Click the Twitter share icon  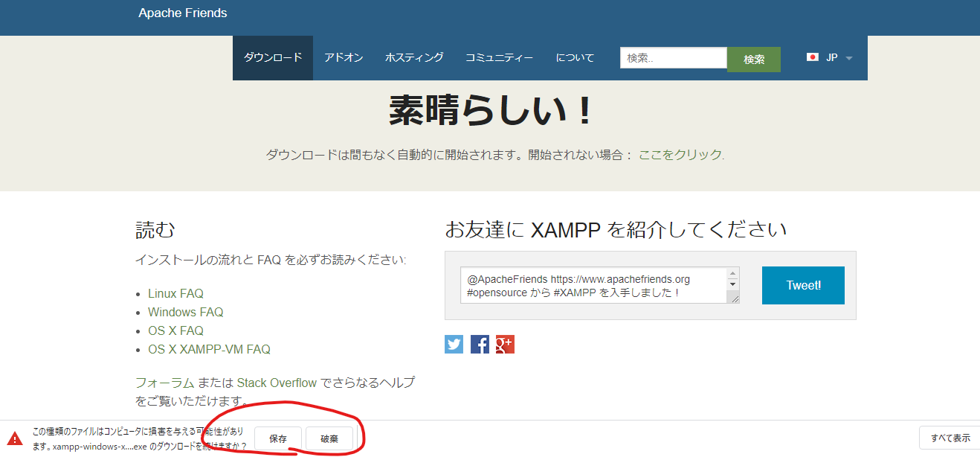(x=454, y=344)
